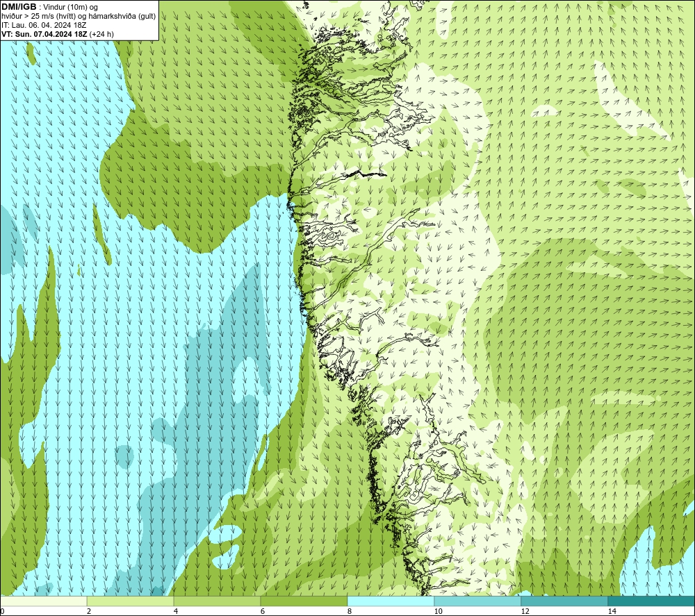
Task: Click the "4" scale label
Action: (176, 612)
